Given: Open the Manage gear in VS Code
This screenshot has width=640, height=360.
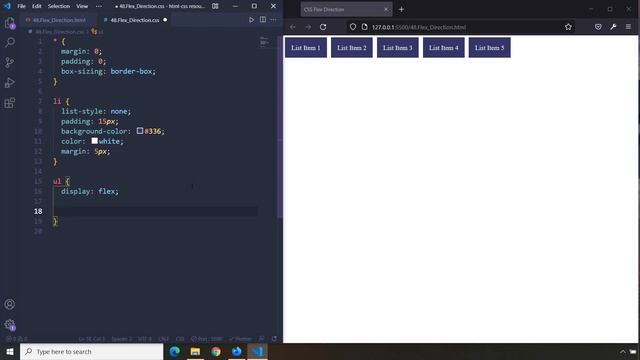Looking at the screenshot, I should point(10,325).
